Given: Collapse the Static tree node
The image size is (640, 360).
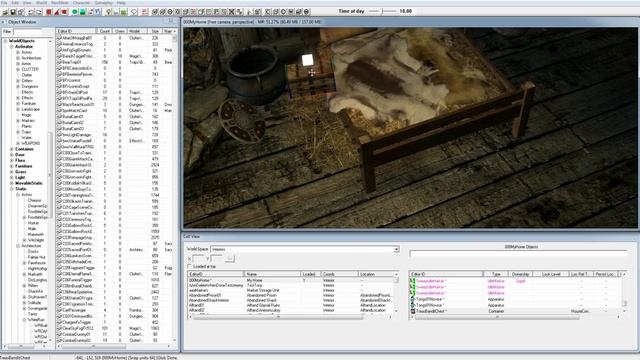Looking at the screenshot, I should [x=12, y=189].
